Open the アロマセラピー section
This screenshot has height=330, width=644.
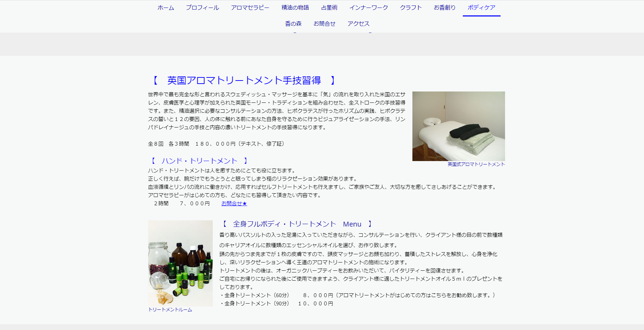[250, 7]
